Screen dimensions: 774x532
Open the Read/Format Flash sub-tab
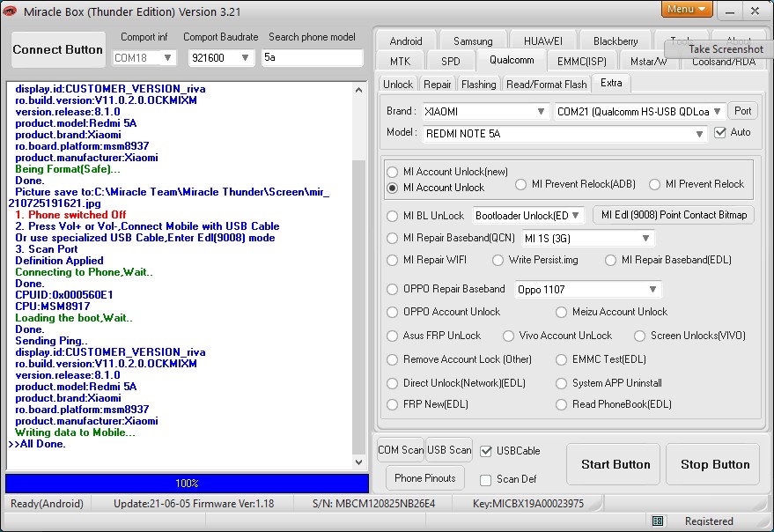coord(547,85)
